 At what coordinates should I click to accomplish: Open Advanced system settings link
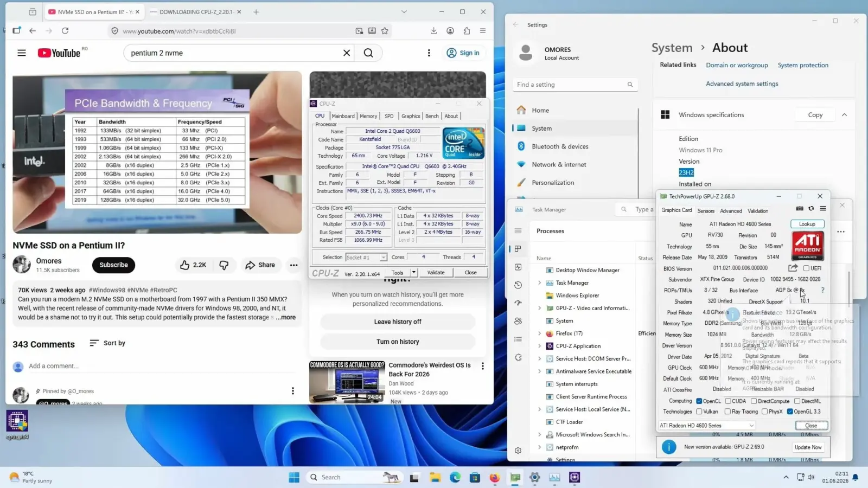click(x=742, y=84)
